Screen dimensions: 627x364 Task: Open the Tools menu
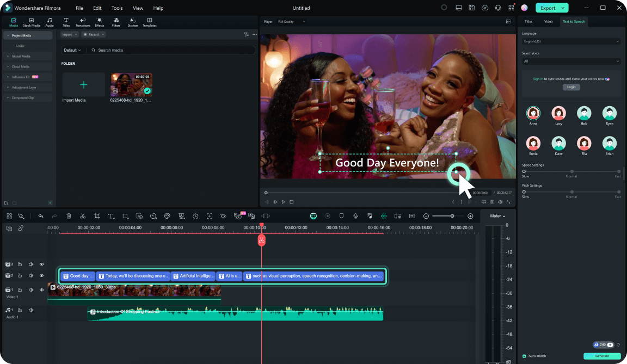[117, 8]
